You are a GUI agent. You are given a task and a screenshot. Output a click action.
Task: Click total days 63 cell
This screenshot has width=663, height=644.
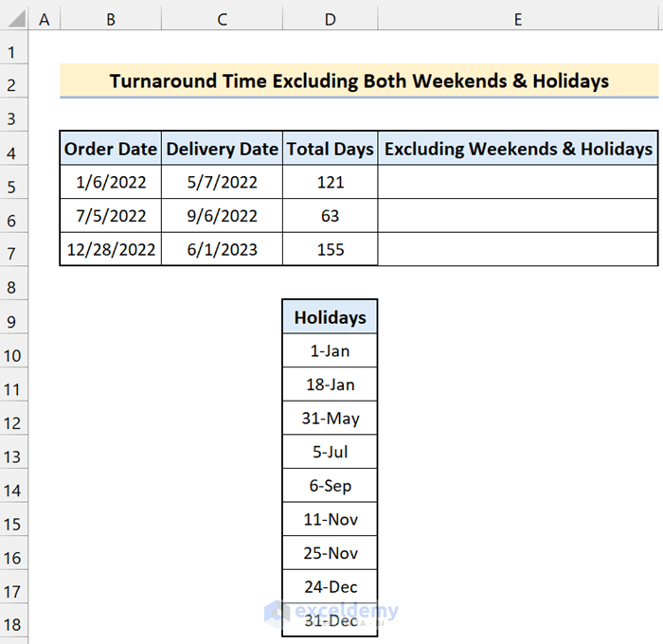[x=331, y=216]
